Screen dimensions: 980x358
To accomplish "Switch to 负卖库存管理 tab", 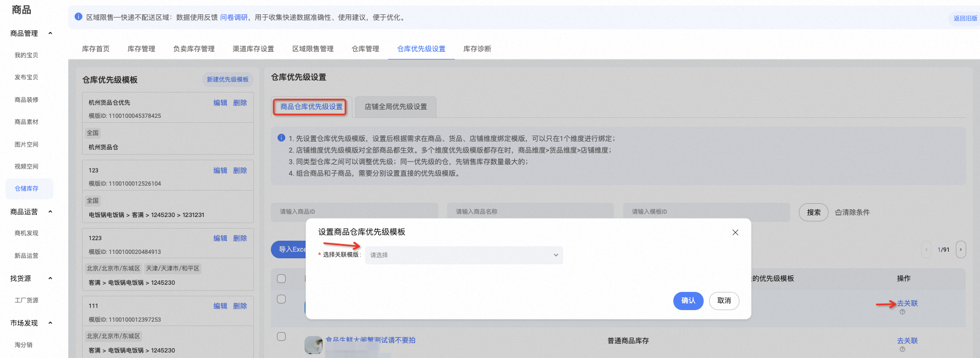I will (194, 49).
